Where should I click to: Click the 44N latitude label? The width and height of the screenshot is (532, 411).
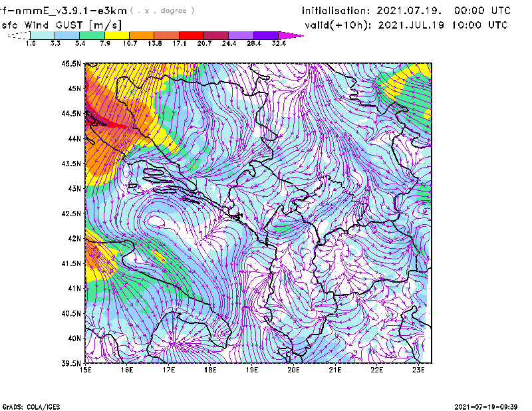coord(74,138)
